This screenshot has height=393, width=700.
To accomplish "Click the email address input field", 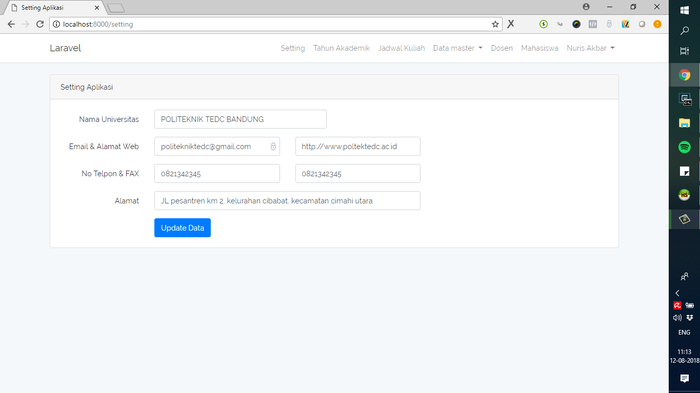I will pos(217,146).
